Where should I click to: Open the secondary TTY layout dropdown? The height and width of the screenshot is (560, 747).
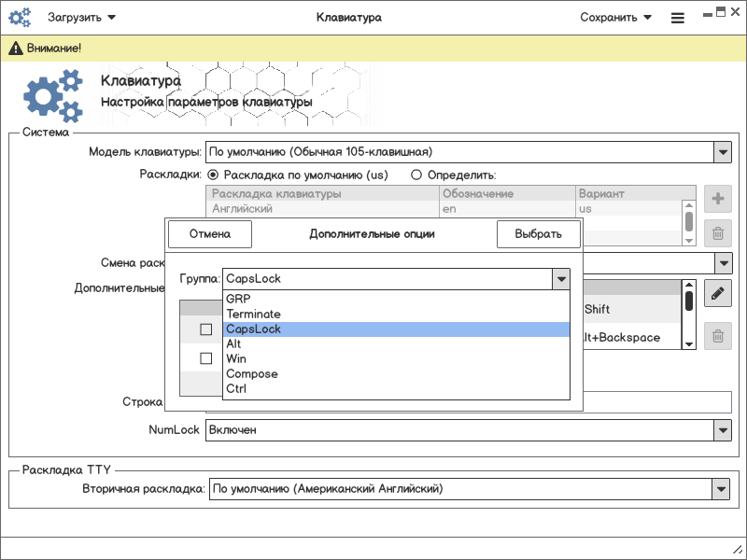coord(720,488)
